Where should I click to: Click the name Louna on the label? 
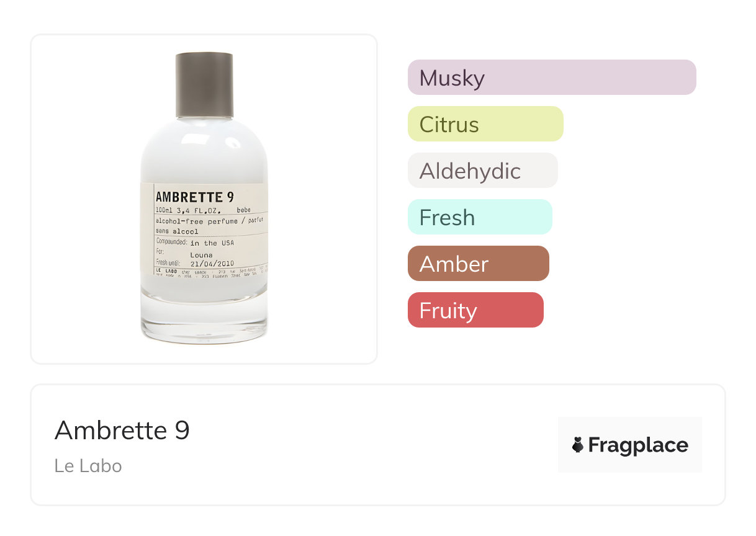point(202,254)
